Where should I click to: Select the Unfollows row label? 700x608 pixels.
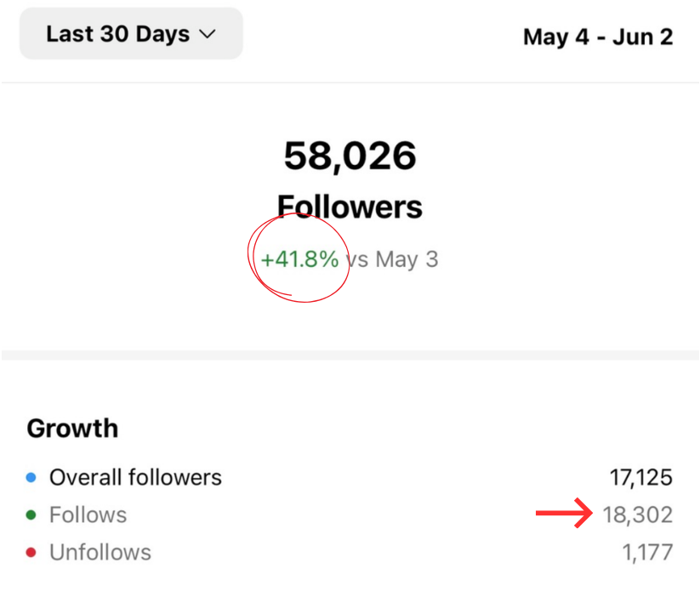100,553
